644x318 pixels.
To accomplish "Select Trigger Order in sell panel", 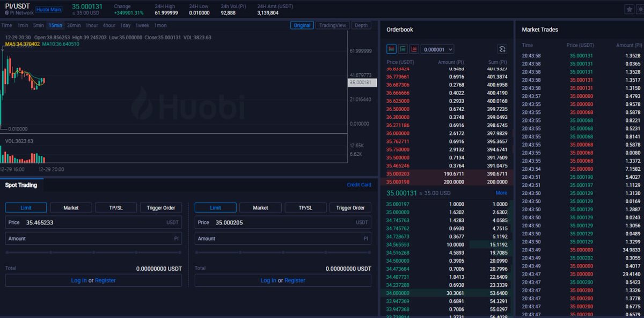I will point(350,207).
